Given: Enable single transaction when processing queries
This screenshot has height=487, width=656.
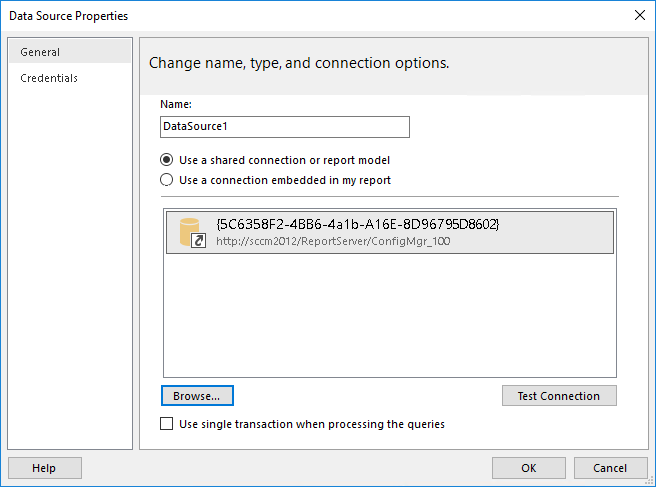Looking at the screenshot, I should coord(167,424).
